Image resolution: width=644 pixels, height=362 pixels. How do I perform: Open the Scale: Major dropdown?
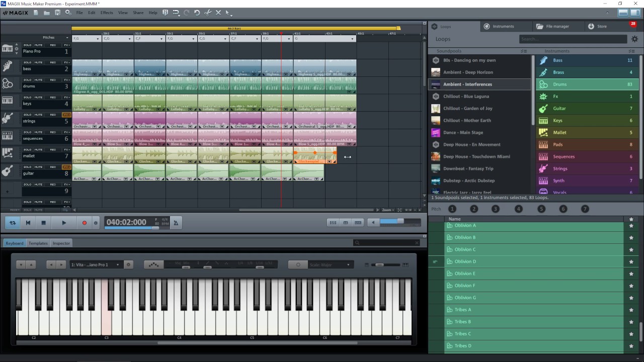330,264
